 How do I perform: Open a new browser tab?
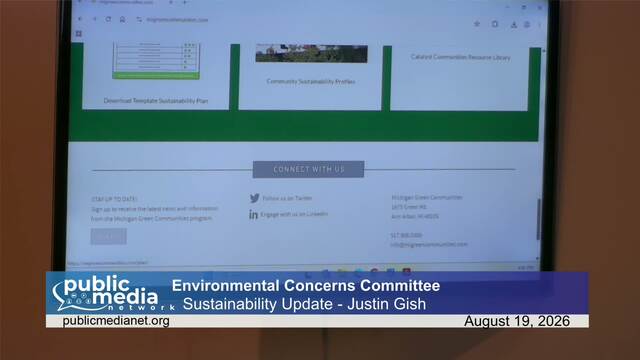(185, 2)
